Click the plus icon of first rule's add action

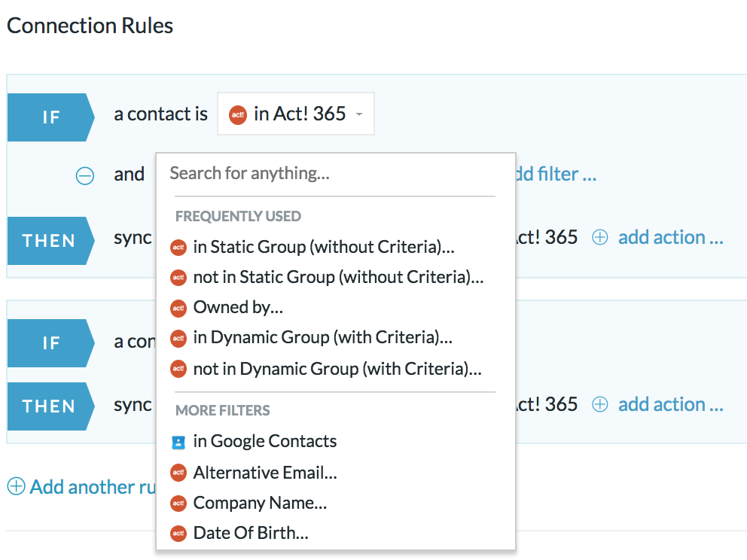600,237
